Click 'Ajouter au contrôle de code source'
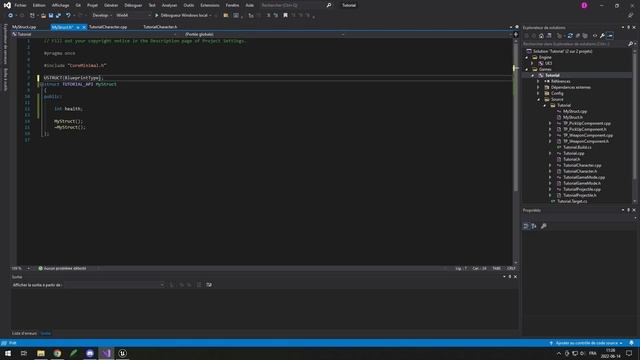640x360 pixels. click(586, 343)
